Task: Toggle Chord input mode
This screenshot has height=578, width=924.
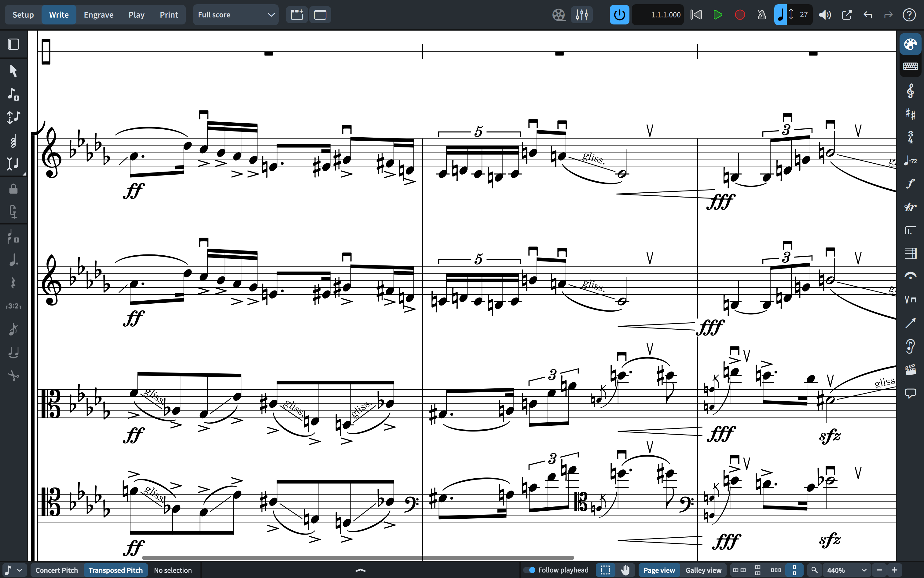Action: [x=13, y=141]
